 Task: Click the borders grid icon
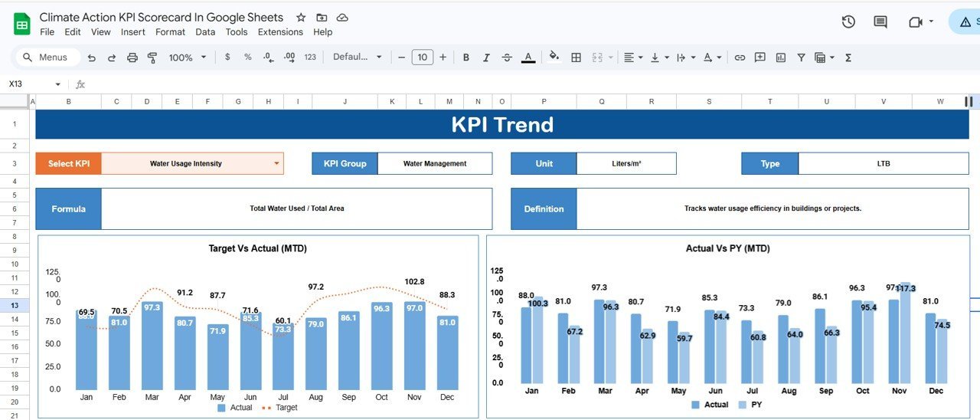coord(577,57)
